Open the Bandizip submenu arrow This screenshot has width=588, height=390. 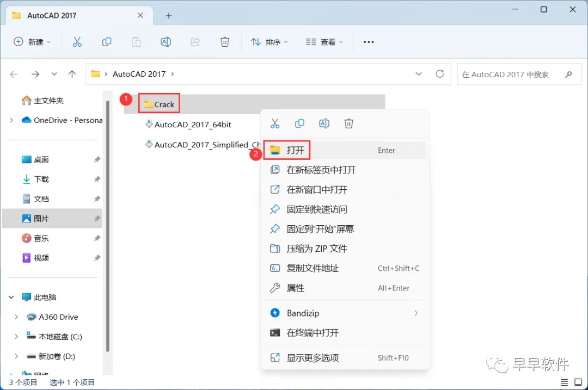(x=416, y=313)
